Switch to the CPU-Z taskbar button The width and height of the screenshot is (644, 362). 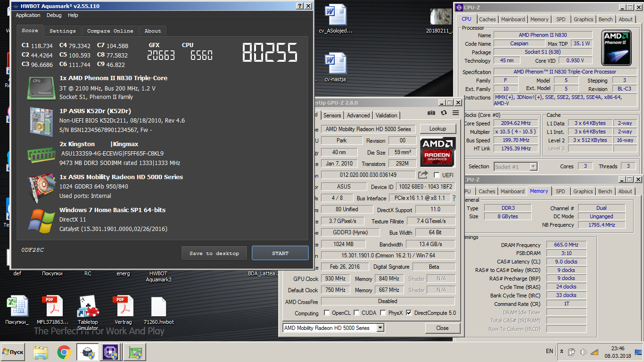click(112, 352)
